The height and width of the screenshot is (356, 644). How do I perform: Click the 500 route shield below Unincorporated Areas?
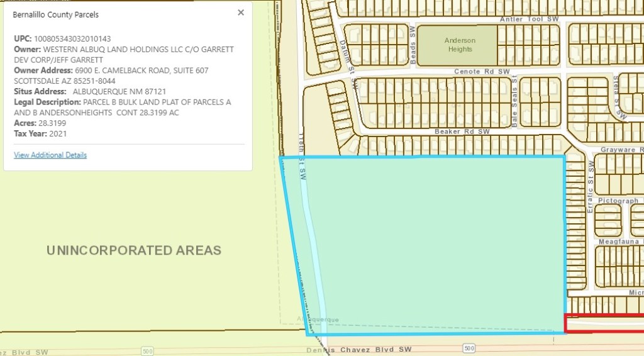147,351
